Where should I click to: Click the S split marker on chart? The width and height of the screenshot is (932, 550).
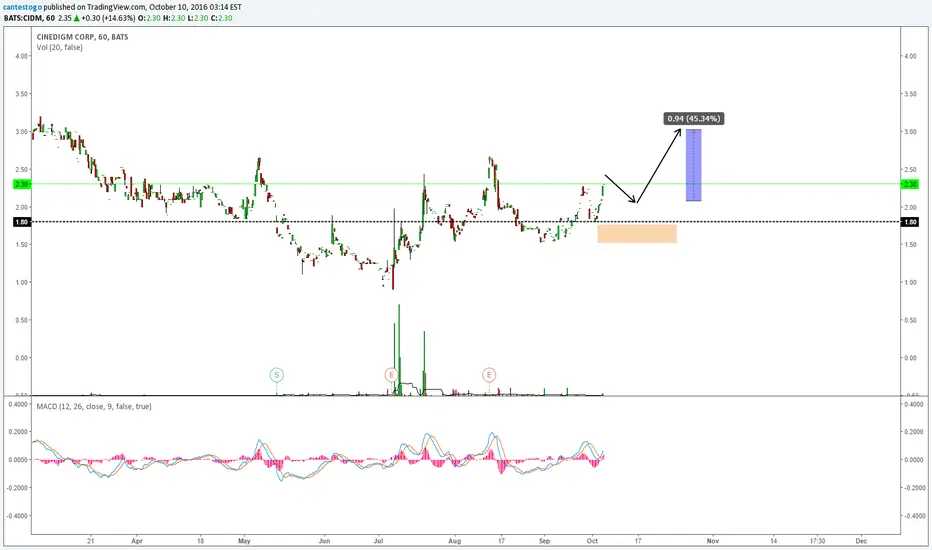tap(276, 375)
